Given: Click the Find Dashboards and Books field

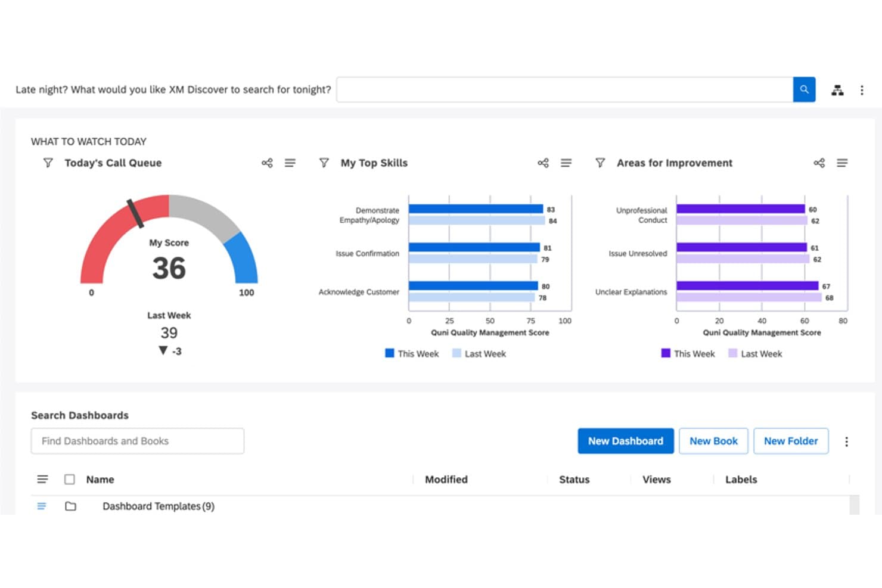Looking at the screenshot, I should point(138,441).
